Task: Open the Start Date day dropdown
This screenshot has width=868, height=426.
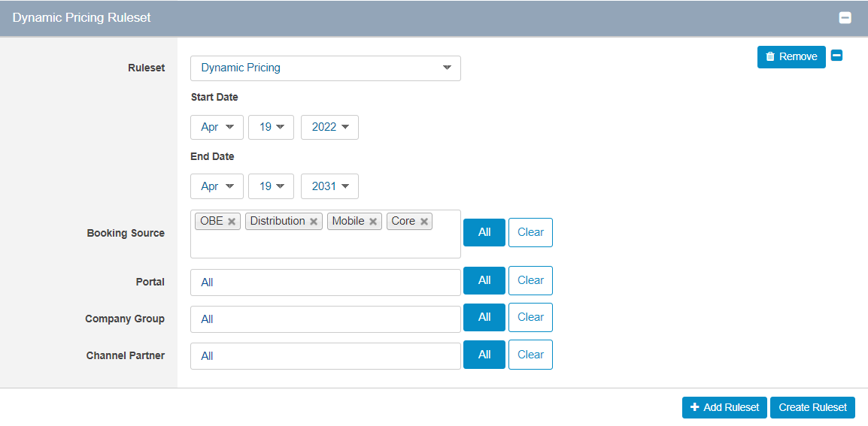Action: click(x=272, y=127)
